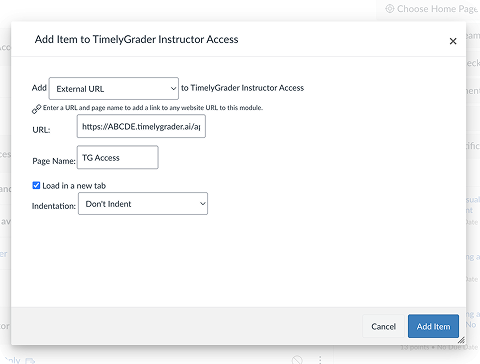Focus the URL input field
The width and height of the screenshot is (480, 364).
coord(141,126)
